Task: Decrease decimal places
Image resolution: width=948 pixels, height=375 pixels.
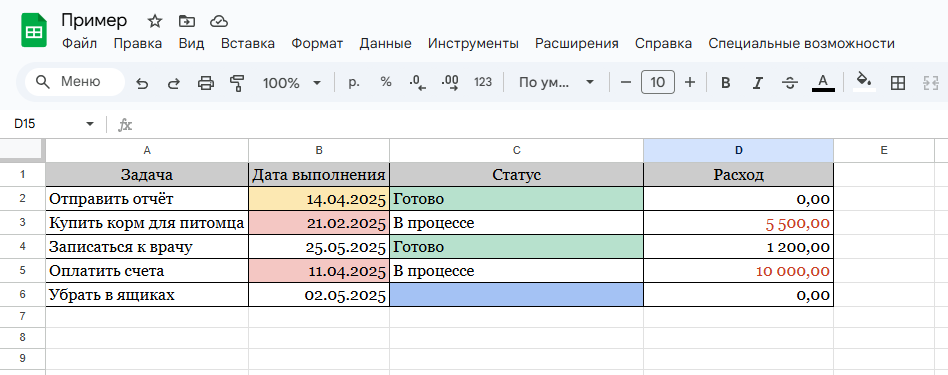Action: coord(418,83)
